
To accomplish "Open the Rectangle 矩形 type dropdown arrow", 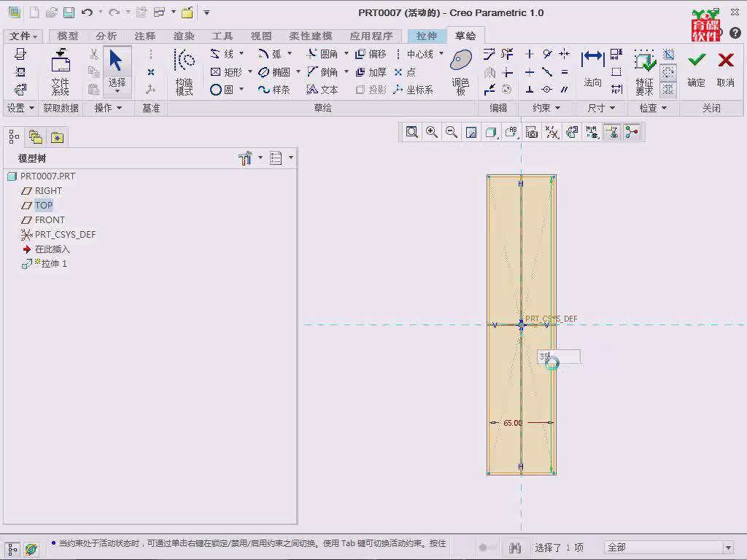I will (250, 71).
